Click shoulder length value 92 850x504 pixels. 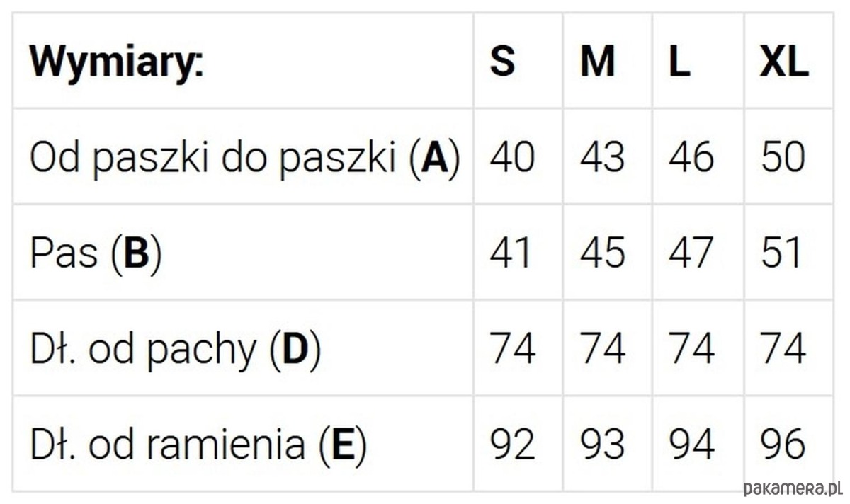(x=512, y=444)
